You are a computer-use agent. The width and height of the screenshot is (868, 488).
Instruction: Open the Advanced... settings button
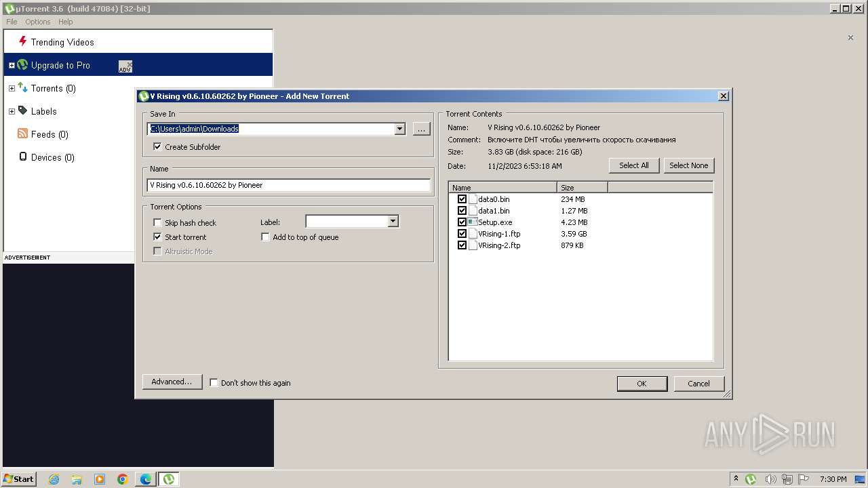(x=172, y=382)
